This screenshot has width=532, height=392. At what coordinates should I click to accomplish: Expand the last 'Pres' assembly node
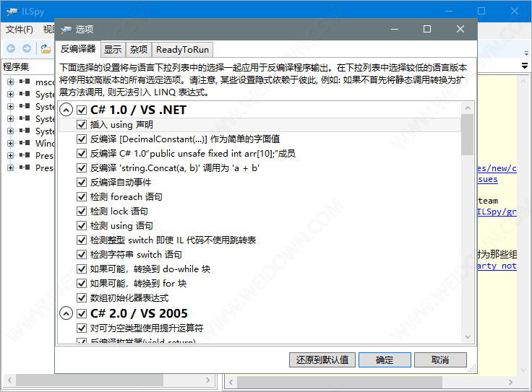11,167
